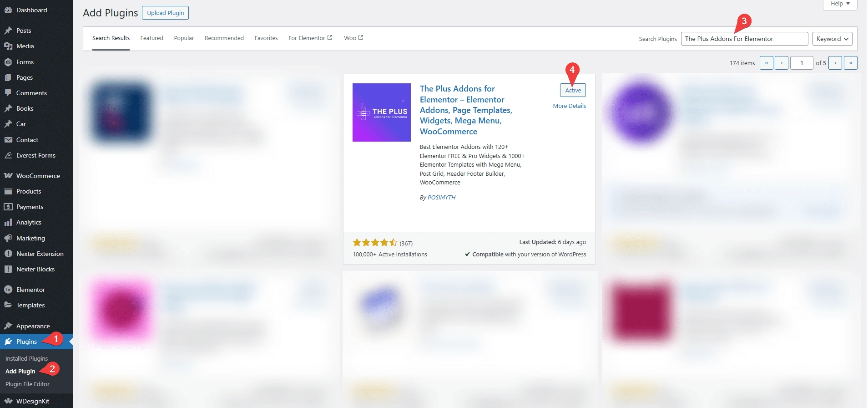The height and width of the screenshot is (408, 868).
Task: Jump to last page of results
Action: [850, 63]
